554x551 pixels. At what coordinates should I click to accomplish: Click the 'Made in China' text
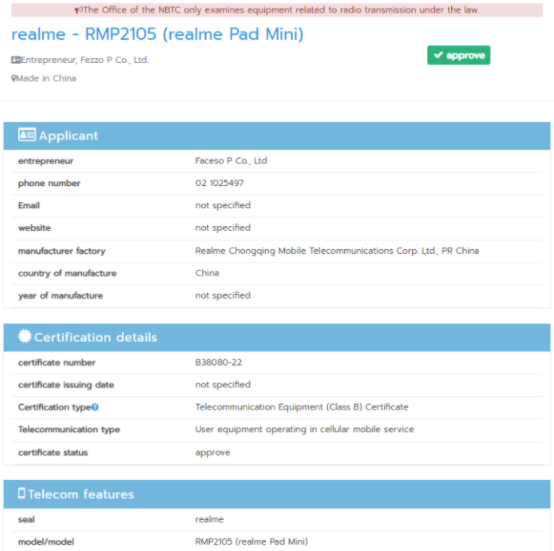point(46,78)
